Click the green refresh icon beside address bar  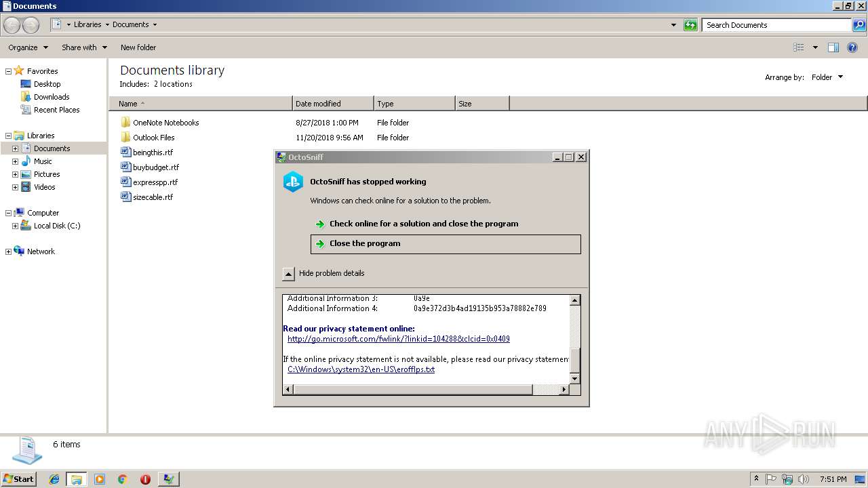[x=690, y=25]
